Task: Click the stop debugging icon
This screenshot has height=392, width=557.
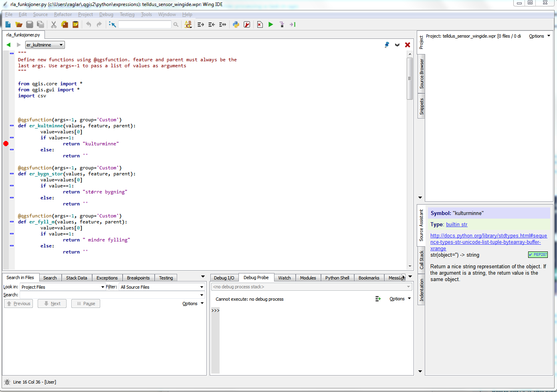Action: pos(260,24)
